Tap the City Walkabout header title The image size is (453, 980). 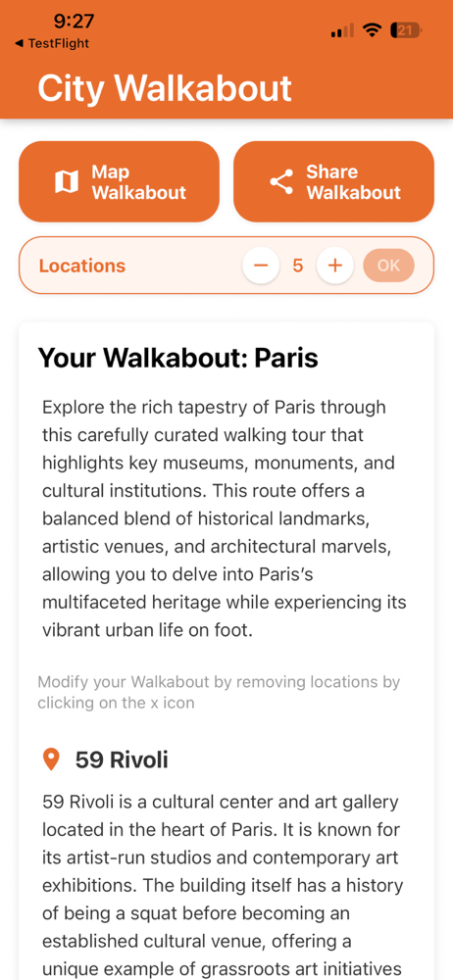click(165, 88)
